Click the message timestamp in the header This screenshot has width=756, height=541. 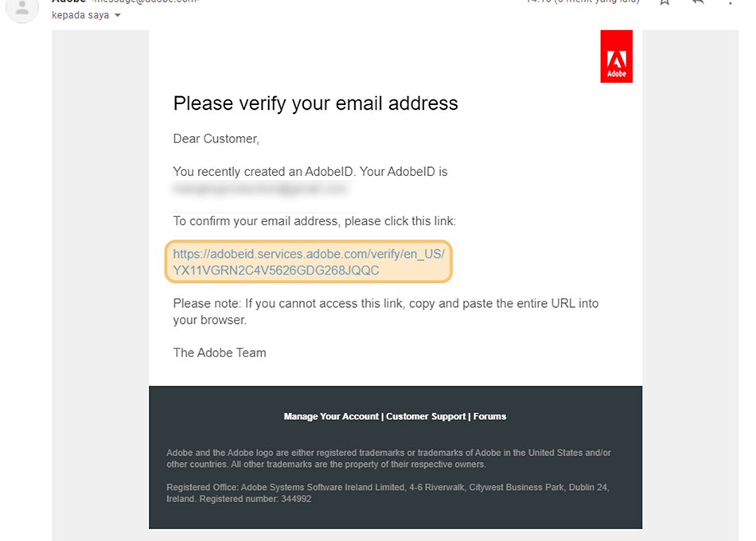(x=583, y=2)
